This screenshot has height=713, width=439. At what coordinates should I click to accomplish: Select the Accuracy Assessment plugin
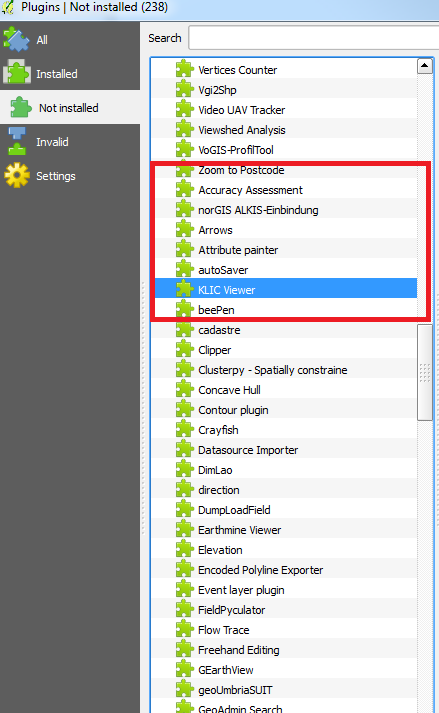point(286,190)
